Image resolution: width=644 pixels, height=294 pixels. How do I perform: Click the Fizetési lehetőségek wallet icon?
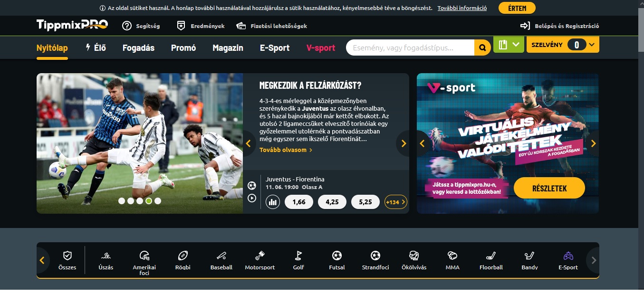(241, 26)
